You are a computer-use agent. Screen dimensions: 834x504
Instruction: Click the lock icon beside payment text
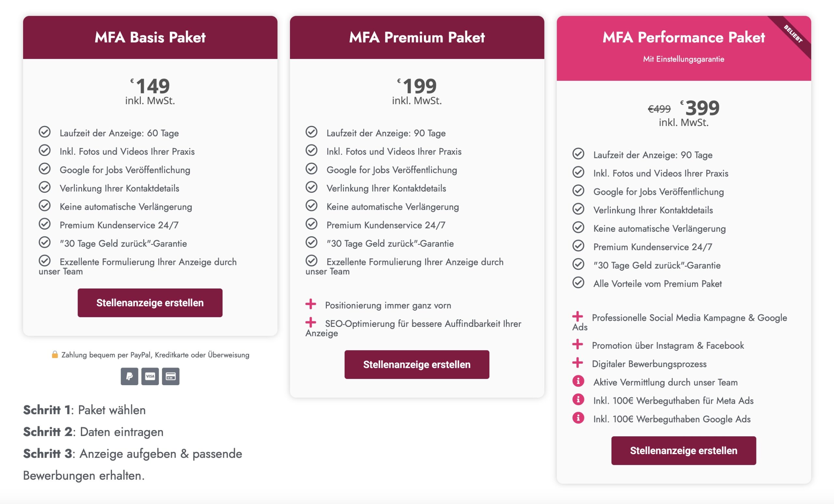(54, 355)
